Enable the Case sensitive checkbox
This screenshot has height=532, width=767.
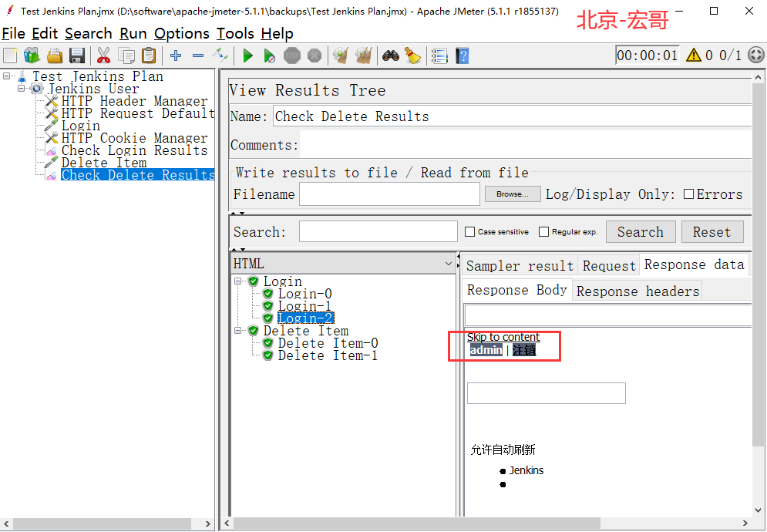point(469,231)
